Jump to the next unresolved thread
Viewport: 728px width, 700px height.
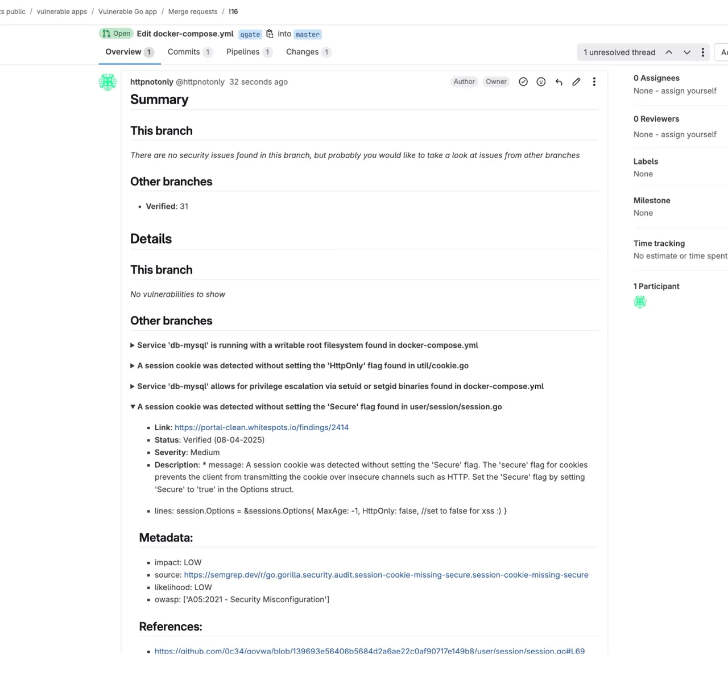coord(687,52)
